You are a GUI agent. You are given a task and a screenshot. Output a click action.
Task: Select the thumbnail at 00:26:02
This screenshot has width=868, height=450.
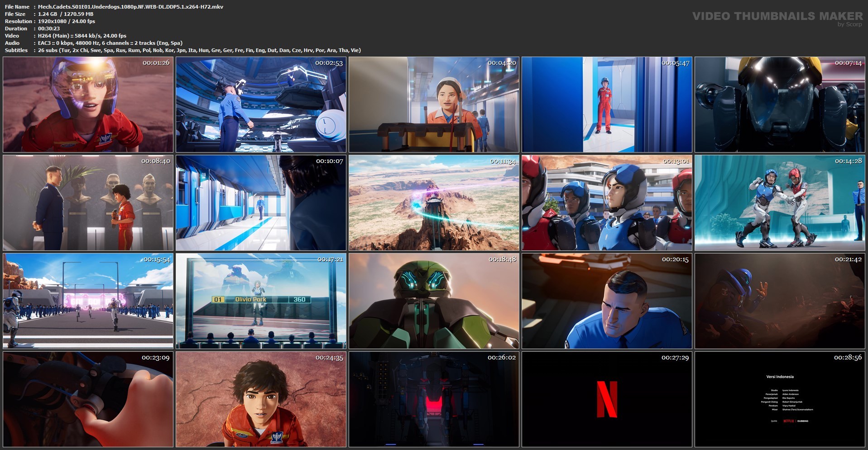tap(434, 399)
